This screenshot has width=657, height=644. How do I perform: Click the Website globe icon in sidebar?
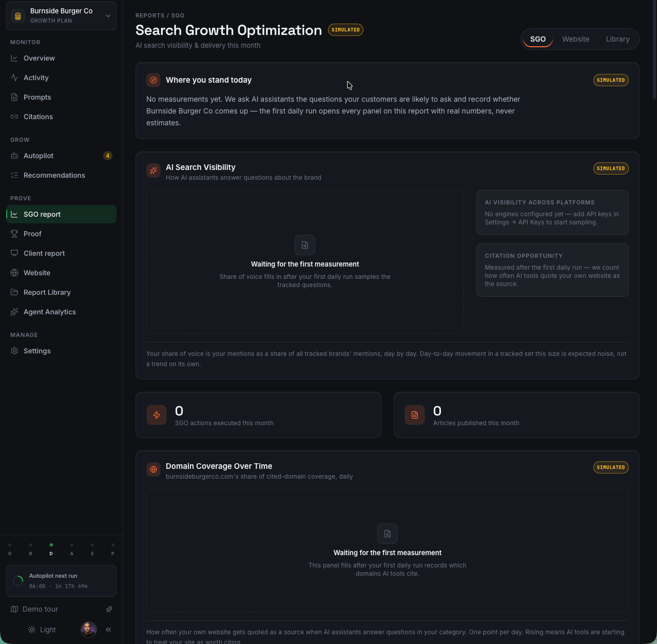(14, 273)
